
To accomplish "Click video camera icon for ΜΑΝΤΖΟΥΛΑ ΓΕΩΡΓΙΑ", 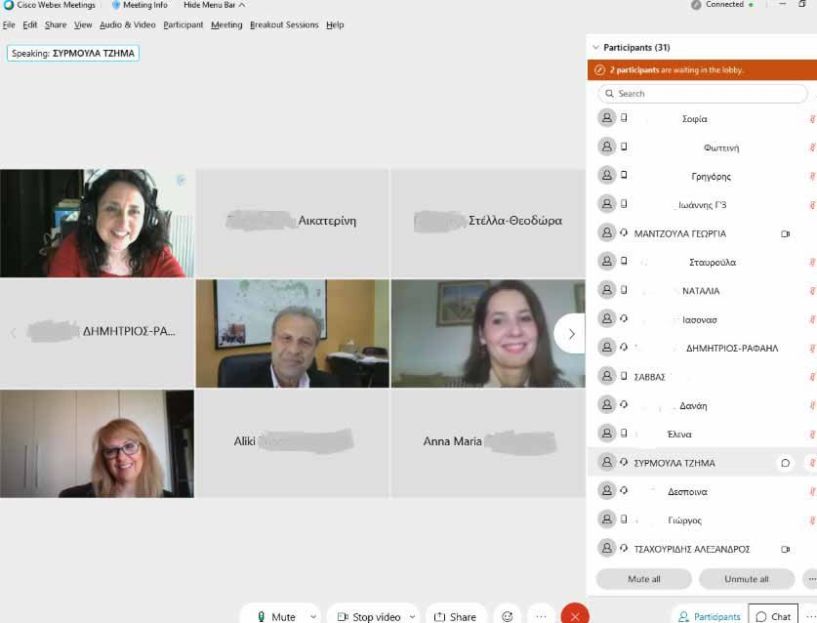I will [786, 234].
